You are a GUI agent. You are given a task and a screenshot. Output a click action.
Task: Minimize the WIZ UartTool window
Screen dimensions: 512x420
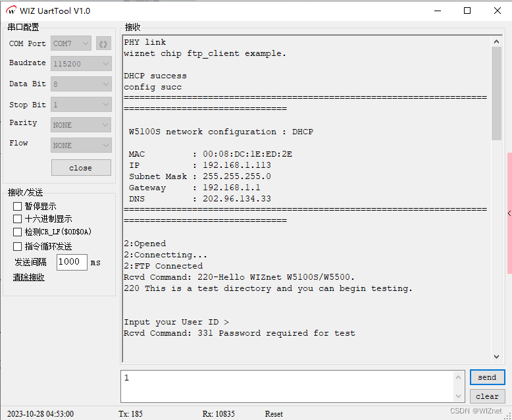tap(438, 11)
